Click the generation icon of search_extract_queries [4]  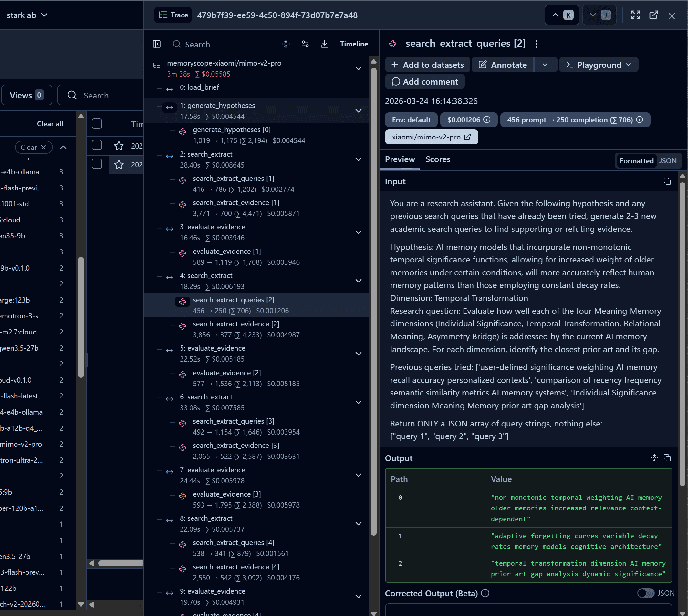[x=182, y=545]
